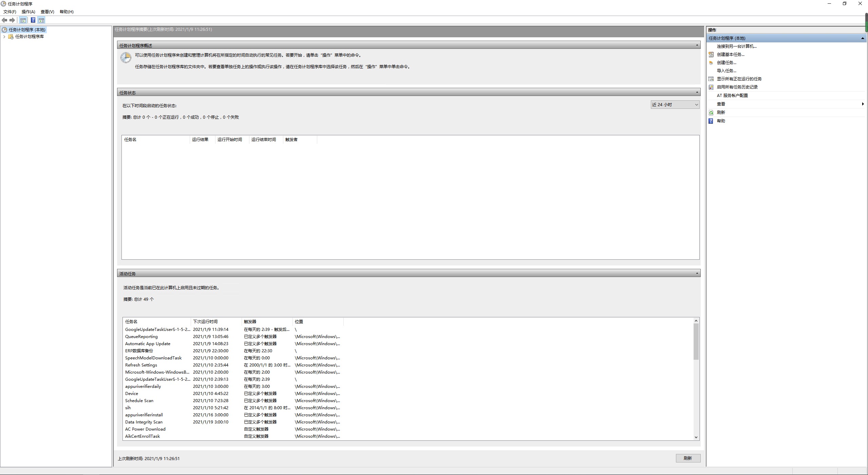Click 创建基本任务... action
868x475 pixels.
tap(731, 55)
